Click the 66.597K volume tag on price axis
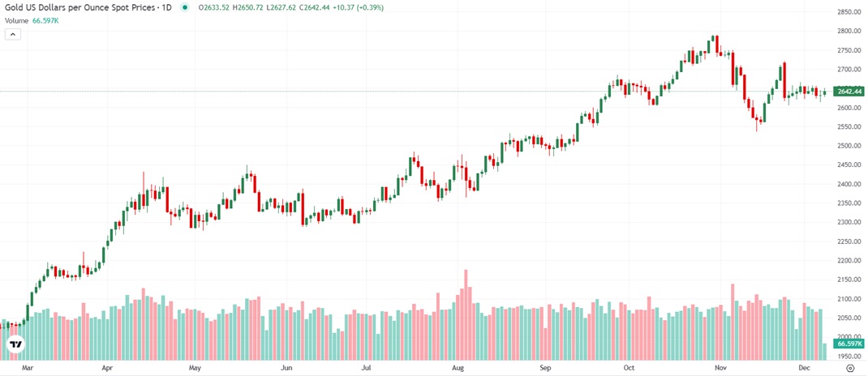Screen dimensions: 868x376 849,344
